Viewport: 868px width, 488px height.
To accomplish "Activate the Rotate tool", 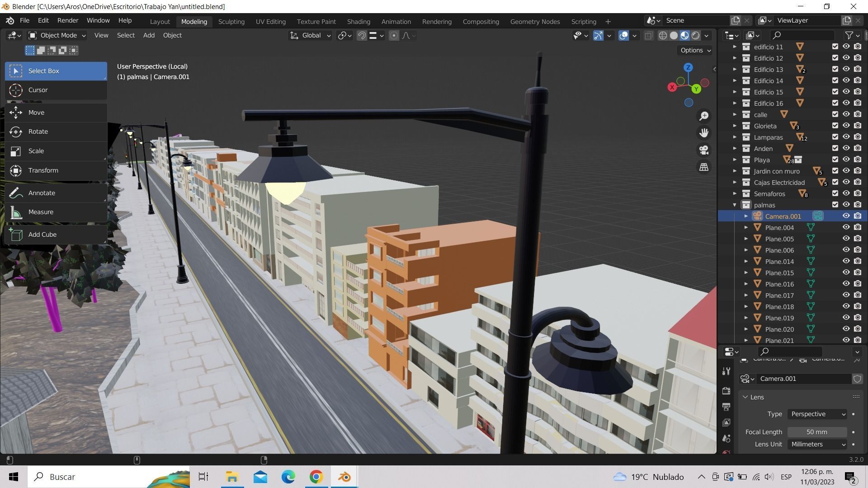I will (x=56, y=131).
